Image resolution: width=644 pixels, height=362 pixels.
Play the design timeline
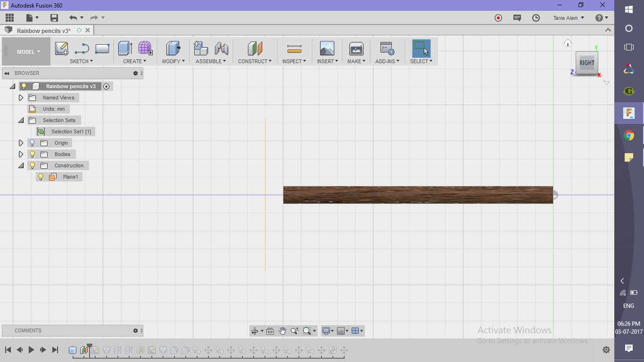point(32,350)
